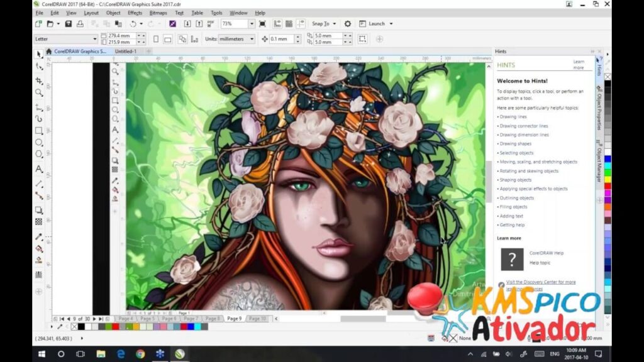Image resolution: width=644 pixels, height=362 pixels.
Task: Select the Parallel Dimension tool in left toolbox
Action: point(38,184)
